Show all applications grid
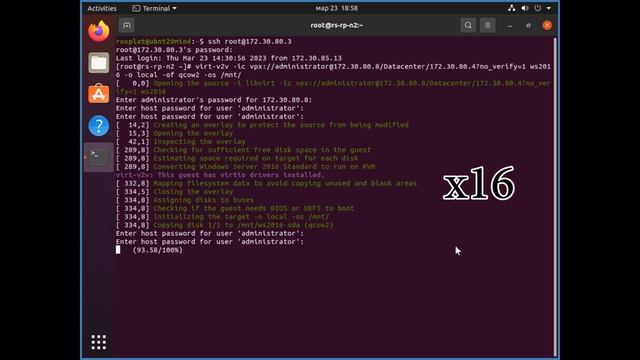The image size is (640, 360). [x=99, y=342]
